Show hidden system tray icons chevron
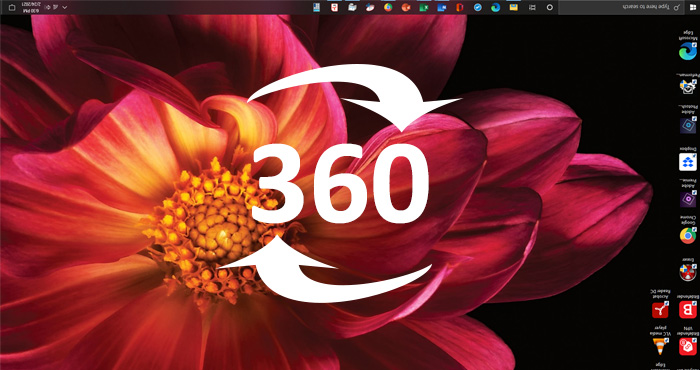 coord(65,7)
